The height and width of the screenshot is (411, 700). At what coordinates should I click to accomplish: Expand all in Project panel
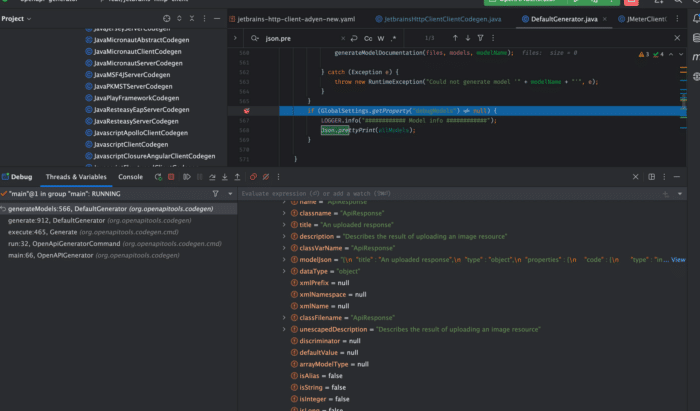point(179,19)
